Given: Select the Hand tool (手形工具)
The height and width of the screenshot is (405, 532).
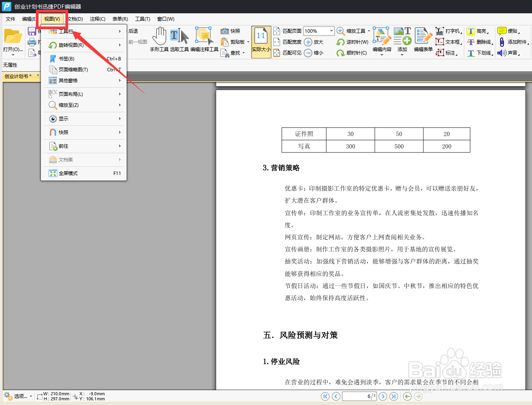Looking at the screenshot, I should point(159,39).
